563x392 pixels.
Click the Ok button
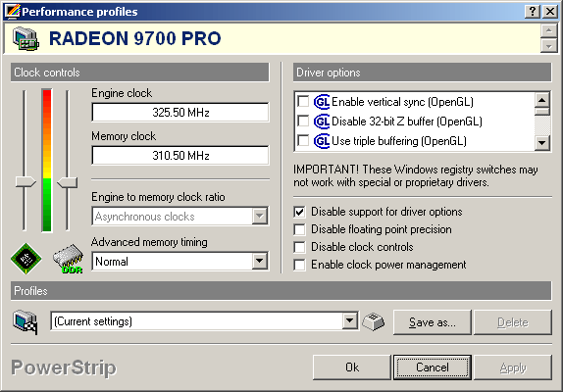(x=352, y=367)
